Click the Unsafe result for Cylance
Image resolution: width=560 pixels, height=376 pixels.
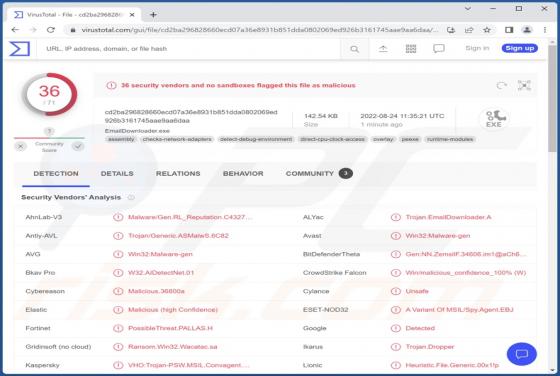click(x=417, y=291)
